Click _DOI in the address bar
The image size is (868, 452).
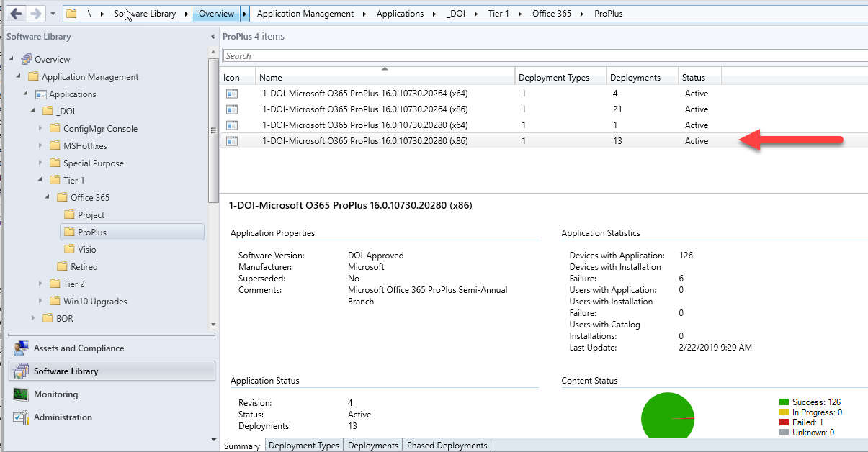pos(455,14)
